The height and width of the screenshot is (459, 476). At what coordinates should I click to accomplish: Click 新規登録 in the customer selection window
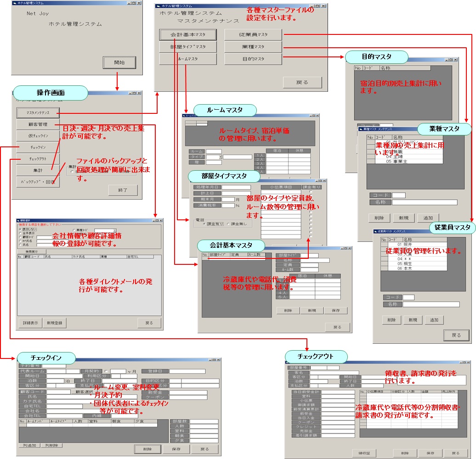55,323
